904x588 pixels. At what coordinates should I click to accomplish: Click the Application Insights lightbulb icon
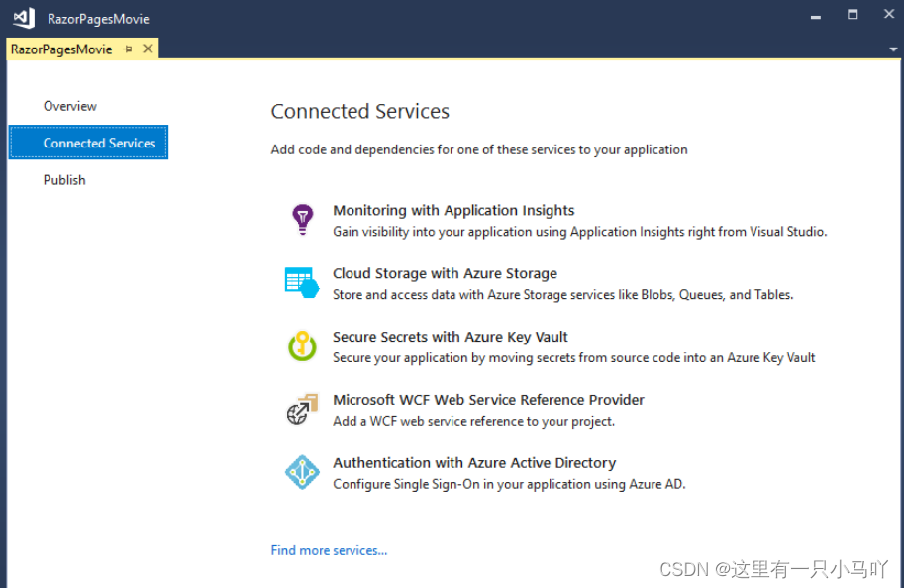(x=302, y=219)
